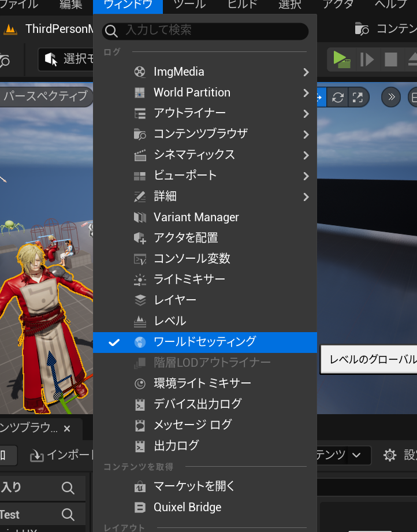Image resolution: width=417 pixels, height=532 pixels.
Task: Open マーケットを開く marketplace entry
Action: click(205, 486)
